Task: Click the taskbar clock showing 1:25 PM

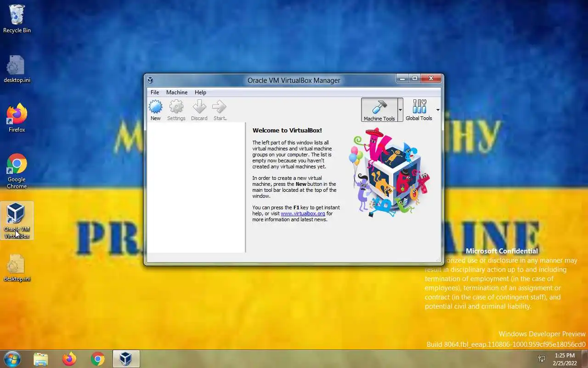Action: 565,359
